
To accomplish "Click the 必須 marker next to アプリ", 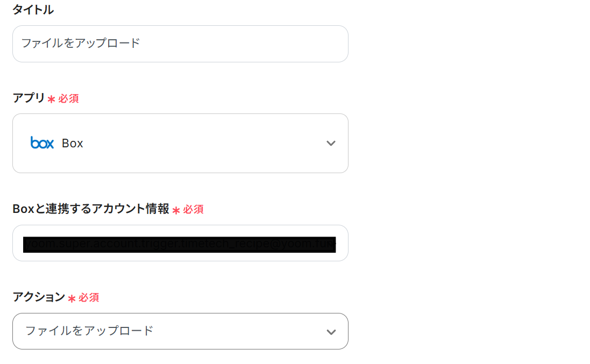I will (69, 99).
